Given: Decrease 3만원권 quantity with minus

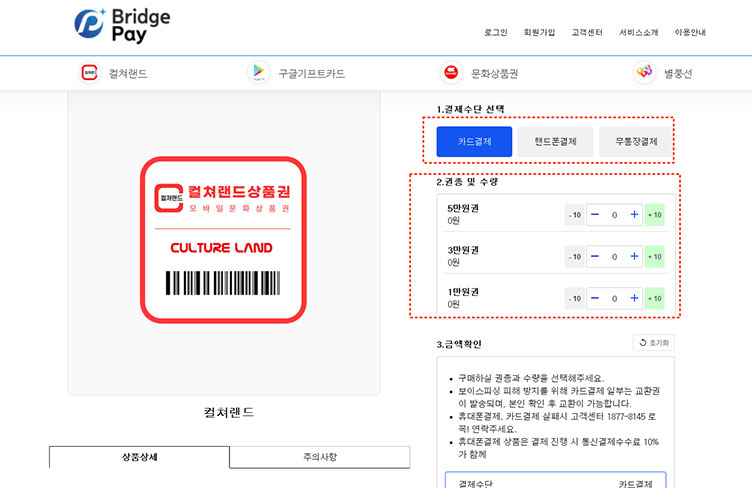Looking at the screenshot, I should [595, 256].
